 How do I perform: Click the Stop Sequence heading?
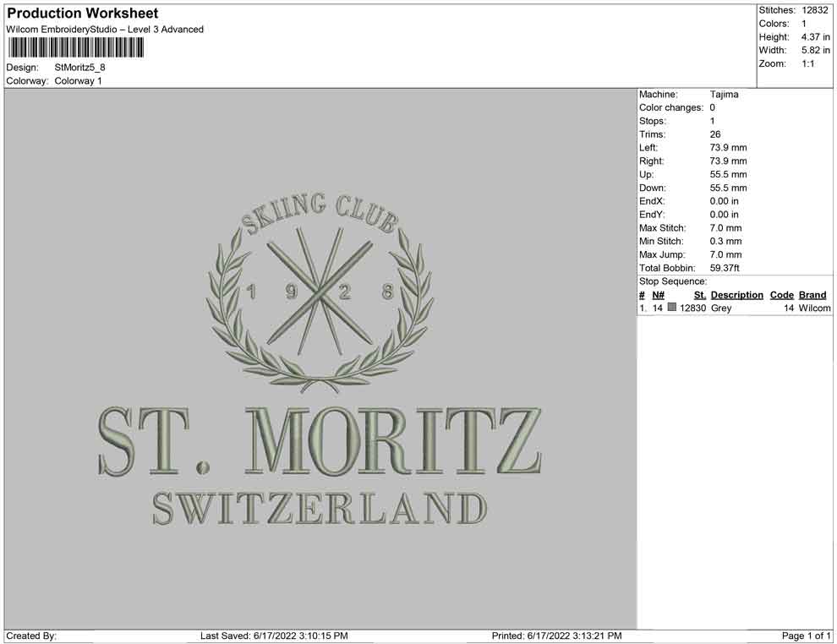click(673, 281)
